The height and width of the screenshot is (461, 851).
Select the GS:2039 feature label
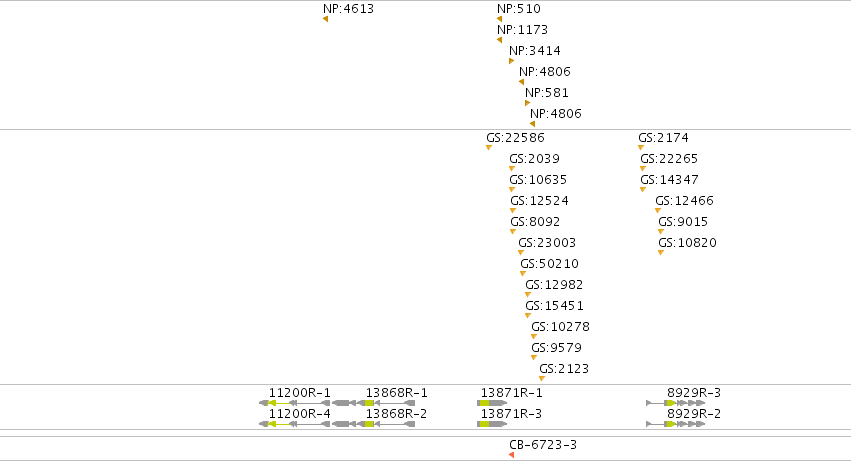point(534,159)
